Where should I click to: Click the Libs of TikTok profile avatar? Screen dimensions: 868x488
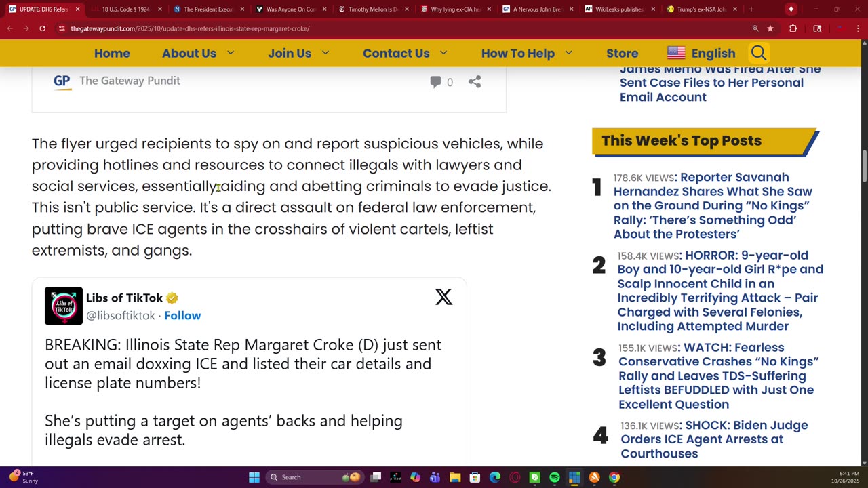click(64, 306)
